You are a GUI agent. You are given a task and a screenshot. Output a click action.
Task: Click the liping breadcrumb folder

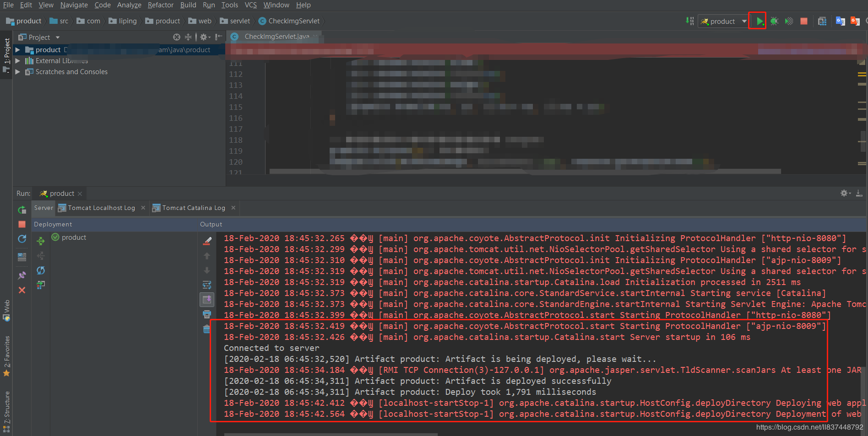(123, 21)
